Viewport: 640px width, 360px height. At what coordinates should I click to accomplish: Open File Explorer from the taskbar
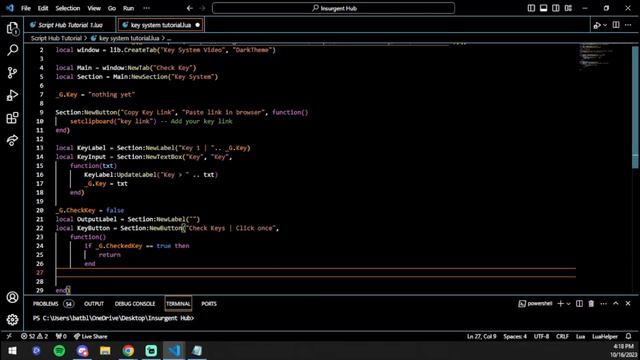(105, 351)
